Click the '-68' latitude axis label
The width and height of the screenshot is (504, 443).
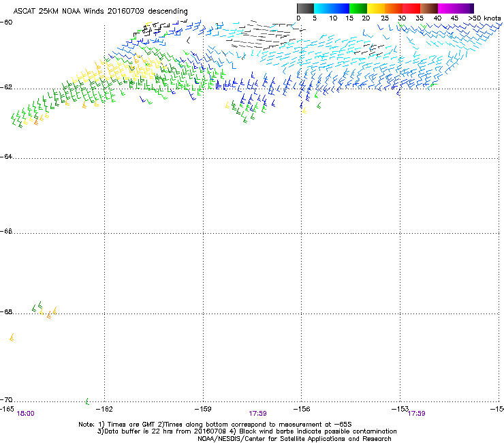pos(6,311)
